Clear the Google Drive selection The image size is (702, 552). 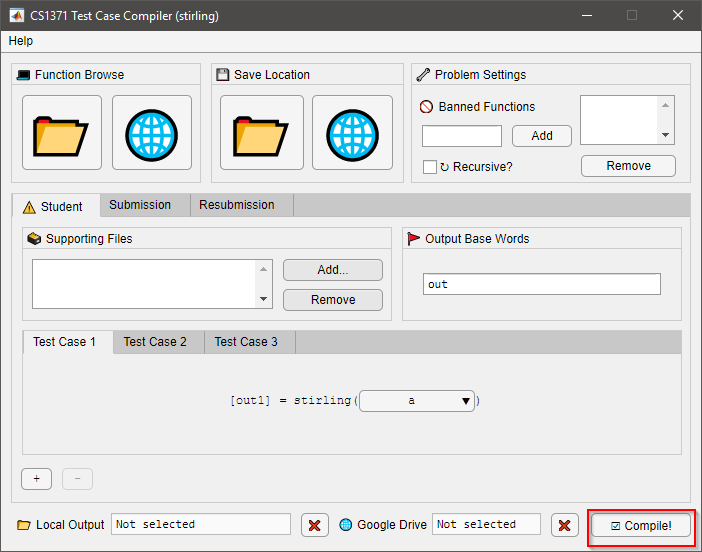(565, 525)
